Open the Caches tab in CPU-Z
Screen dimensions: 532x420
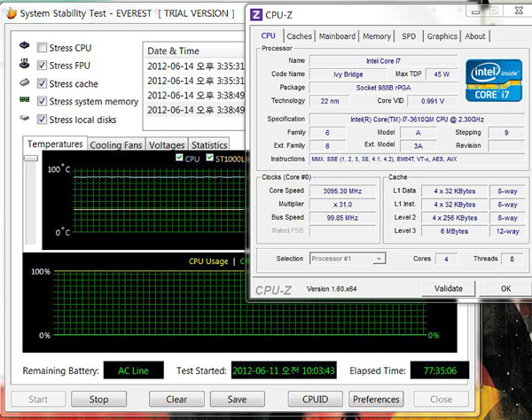click(300, 36)
